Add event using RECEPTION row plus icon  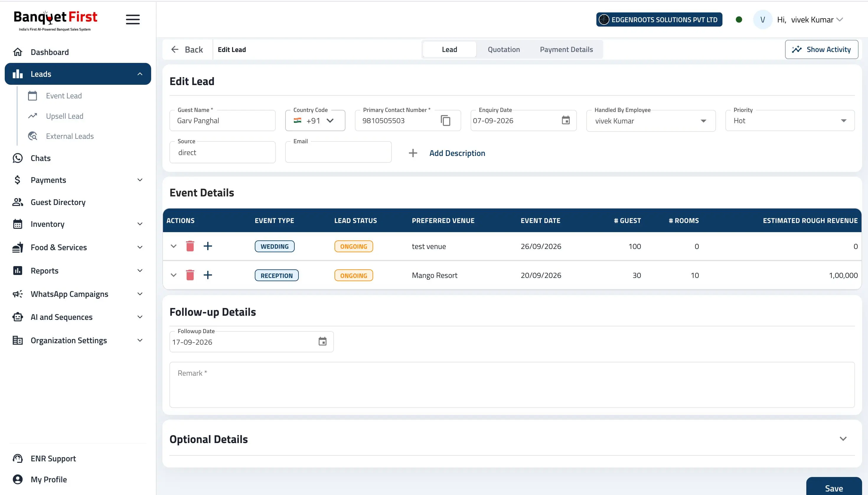click(208, 275)
